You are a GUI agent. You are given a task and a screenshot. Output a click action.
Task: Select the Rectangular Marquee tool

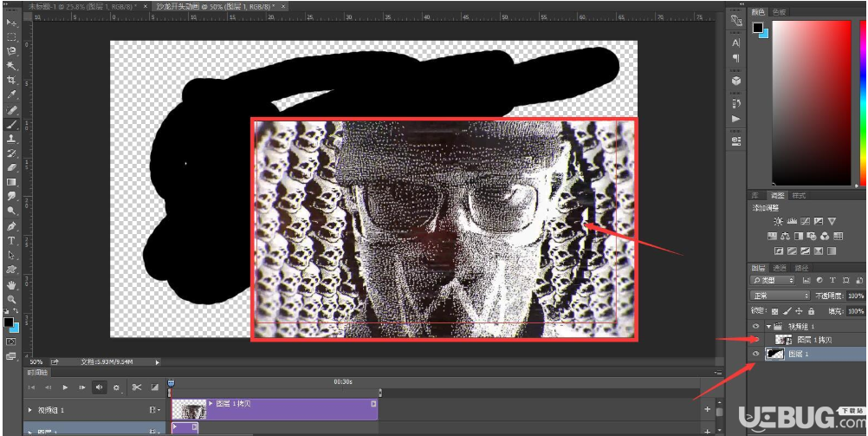pyautogui.click(x=11, y=37)
